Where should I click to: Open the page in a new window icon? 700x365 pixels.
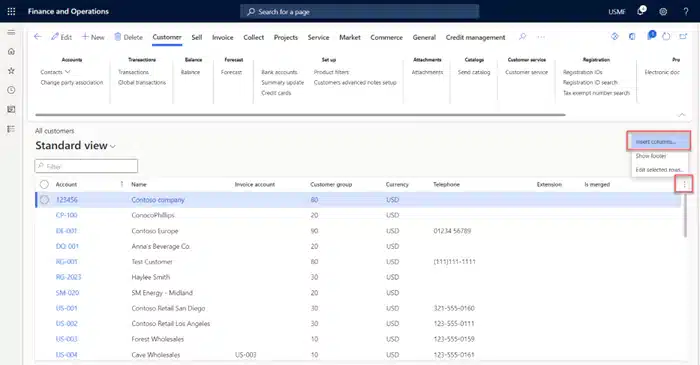click(683, 37)
